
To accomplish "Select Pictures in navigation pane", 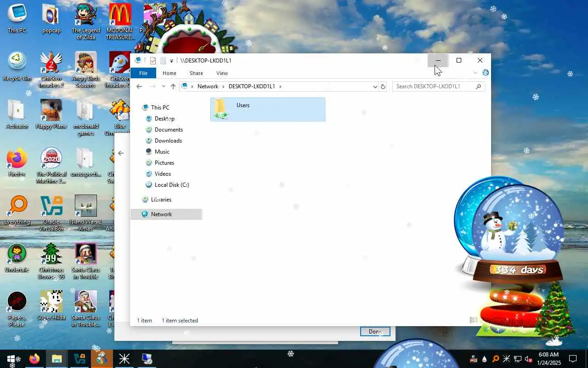I will tap(159, 163).
